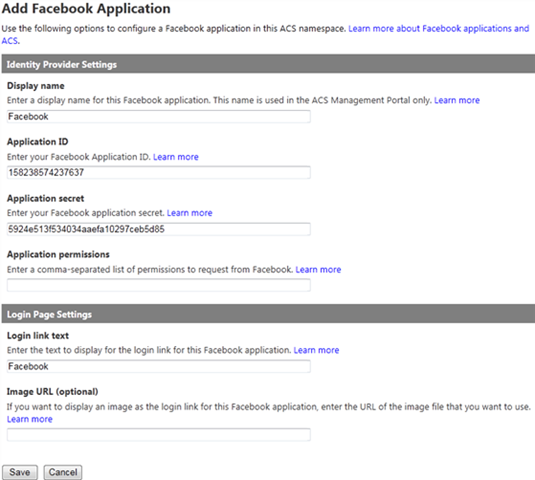Open Learn more link for Application ID
The height and width of the screenshot is (480, 535).
tap(176, 157)
